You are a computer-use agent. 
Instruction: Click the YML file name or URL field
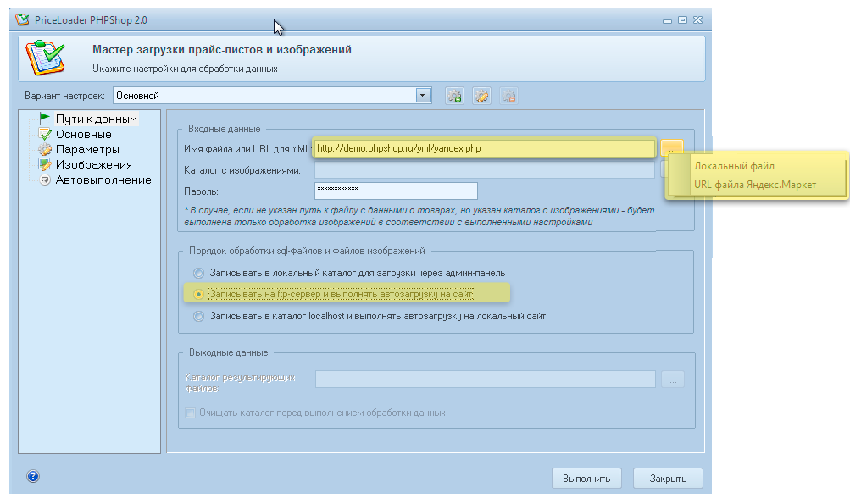484,148
